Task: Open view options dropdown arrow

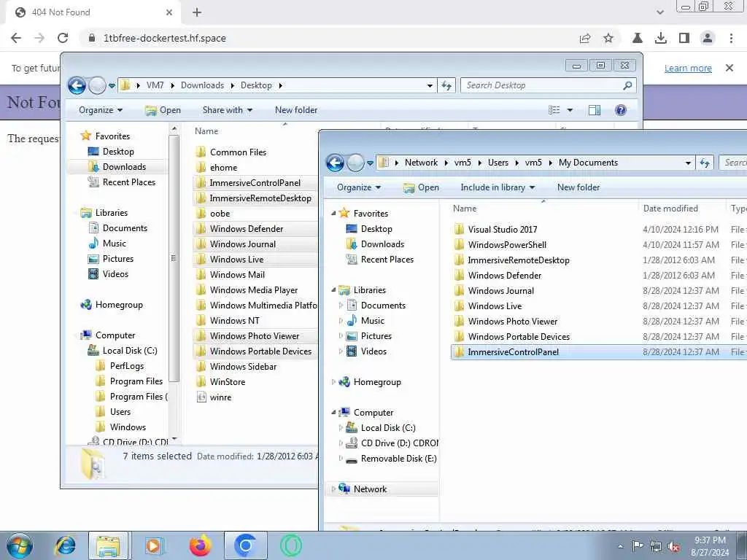Action: point(569,110)
